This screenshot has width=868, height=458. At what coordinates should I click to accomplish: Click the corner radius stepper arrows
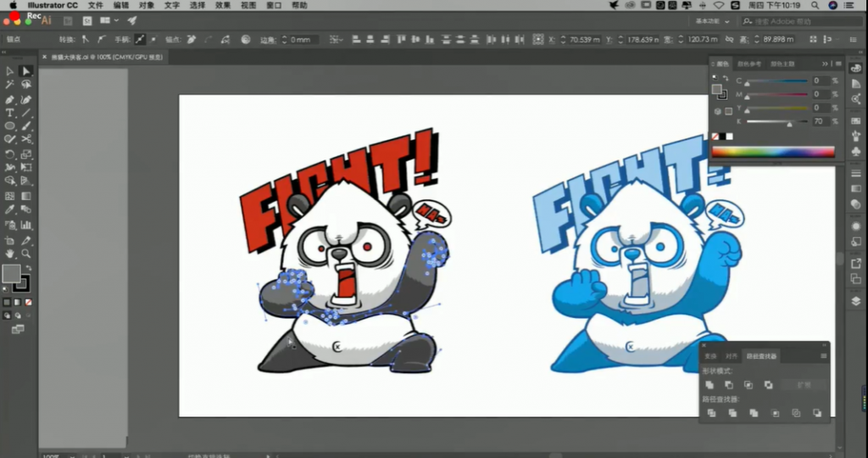pos(285,39)
